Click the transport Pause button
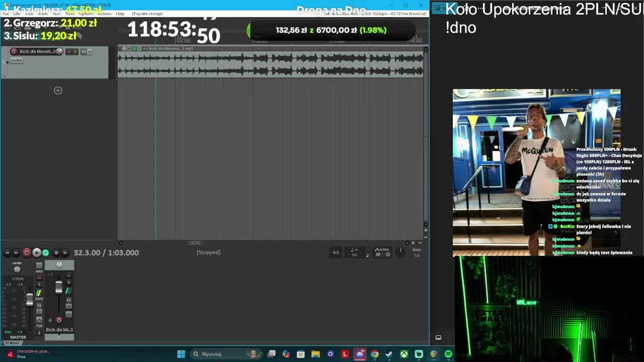This screenshot has width=644, height=362. (65, 253)
